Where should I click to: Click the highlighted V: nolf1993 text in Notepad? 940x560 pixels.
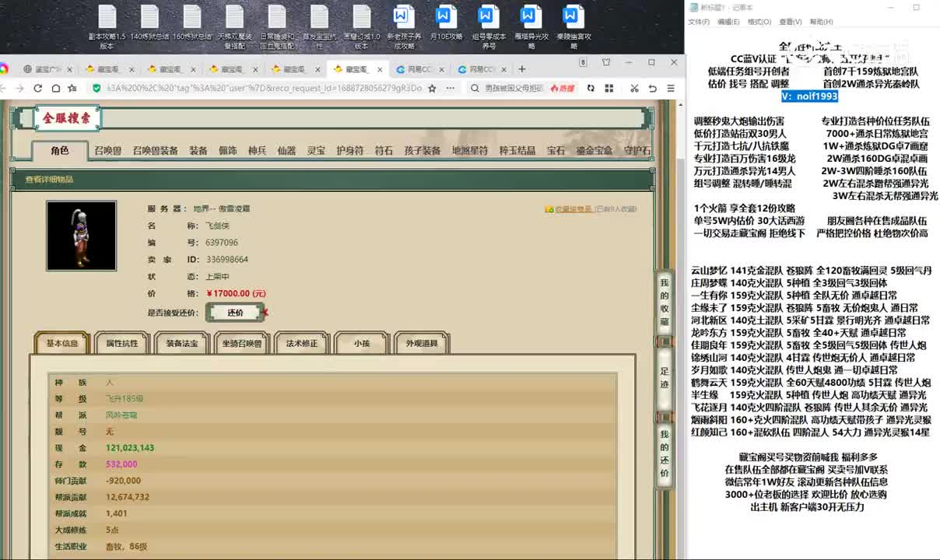pyautogui.click(x=809, y=96)
